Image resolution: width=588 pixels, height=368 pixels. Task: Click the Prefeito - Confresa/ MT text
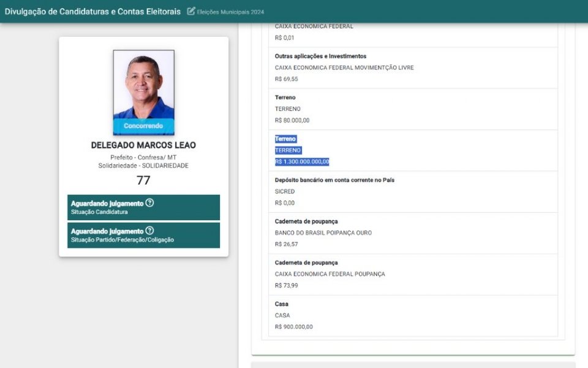point(143,158)
